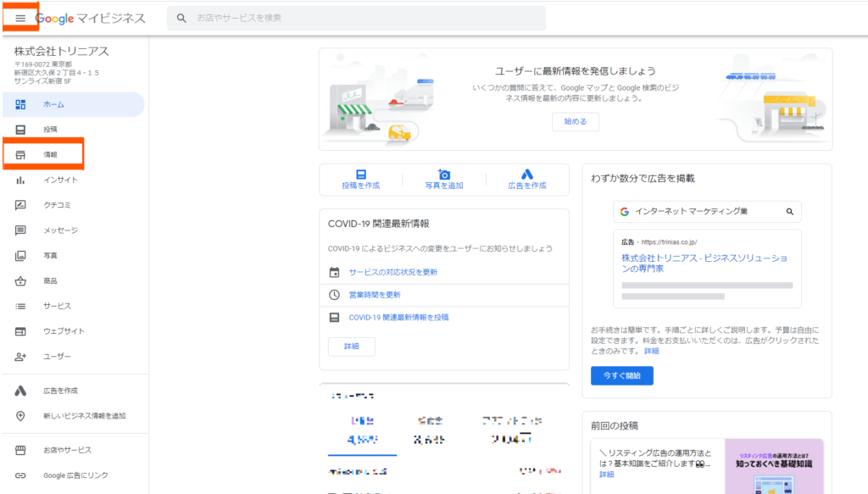Click the サービス list icon
This screenshot has height=494, width=868.
coord(20,306)
